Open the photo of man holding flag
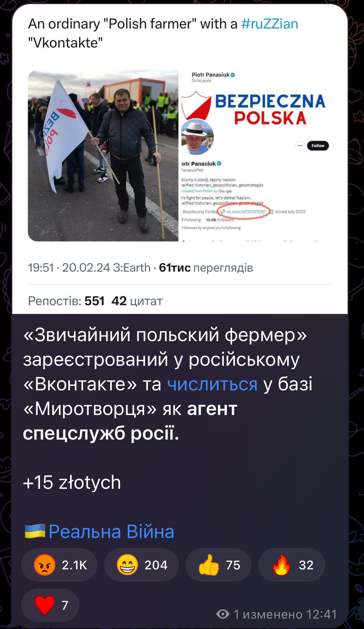 [103, 155]
